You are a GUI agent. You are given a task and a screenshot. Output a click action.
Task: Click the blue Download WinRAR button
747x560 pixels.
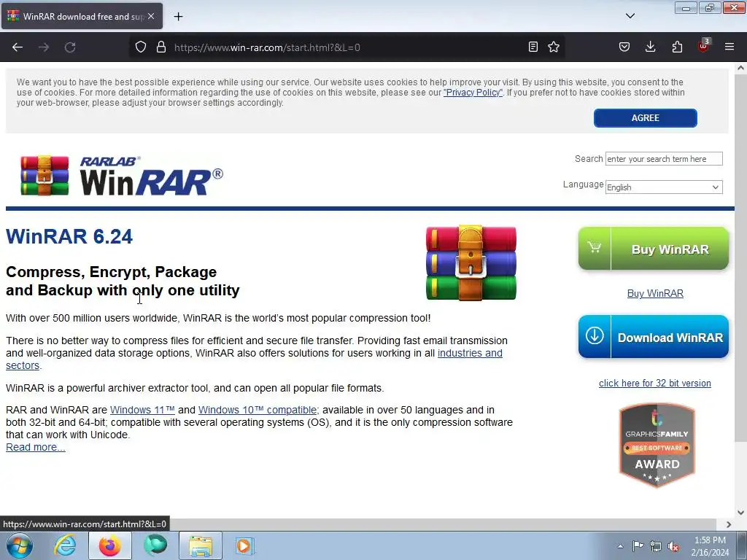pos(653,337)
